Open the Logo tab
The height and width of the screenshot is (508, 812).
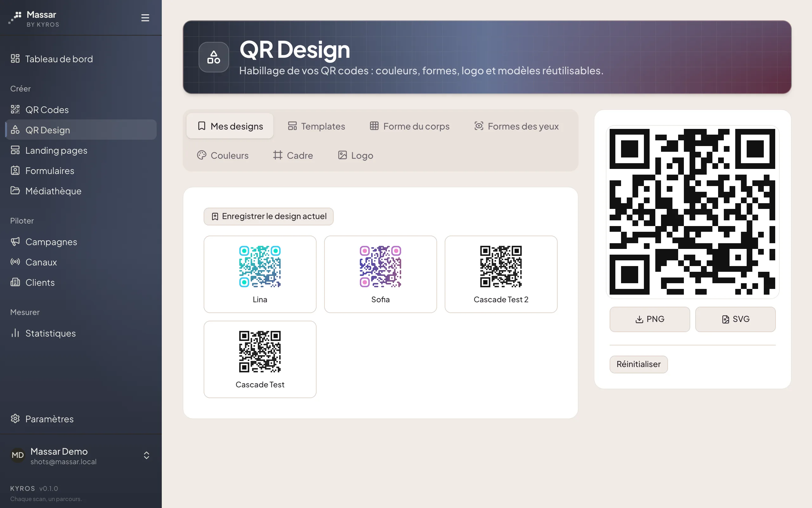(356, 155)
